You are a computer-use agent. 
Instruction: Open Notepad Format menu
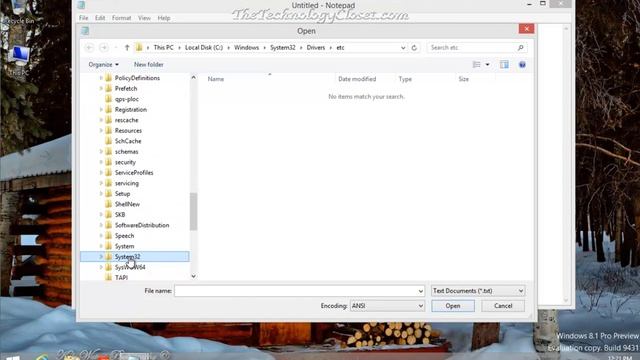[x=122, y=18]
